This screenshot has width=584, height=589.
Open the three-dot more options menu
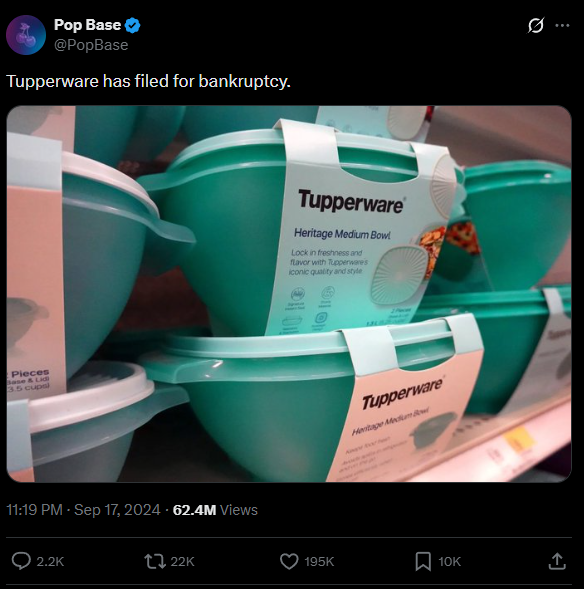pos(562,26)
